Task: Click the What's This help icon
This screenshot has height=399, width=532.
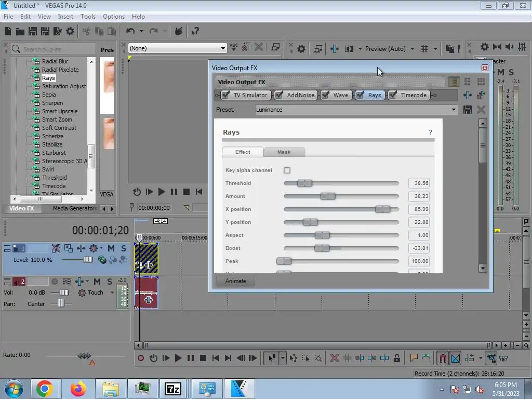Action: (x=195, y=32)
